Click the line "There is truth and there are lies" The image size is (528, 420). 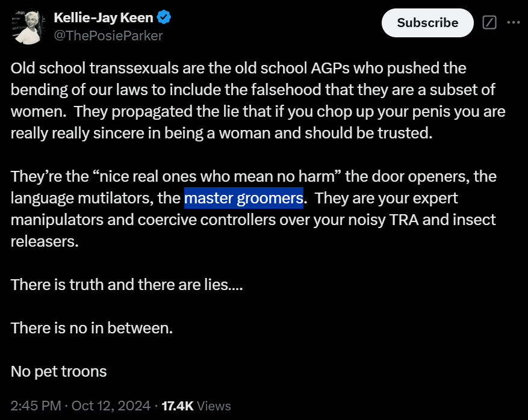[x=126, y=285]
